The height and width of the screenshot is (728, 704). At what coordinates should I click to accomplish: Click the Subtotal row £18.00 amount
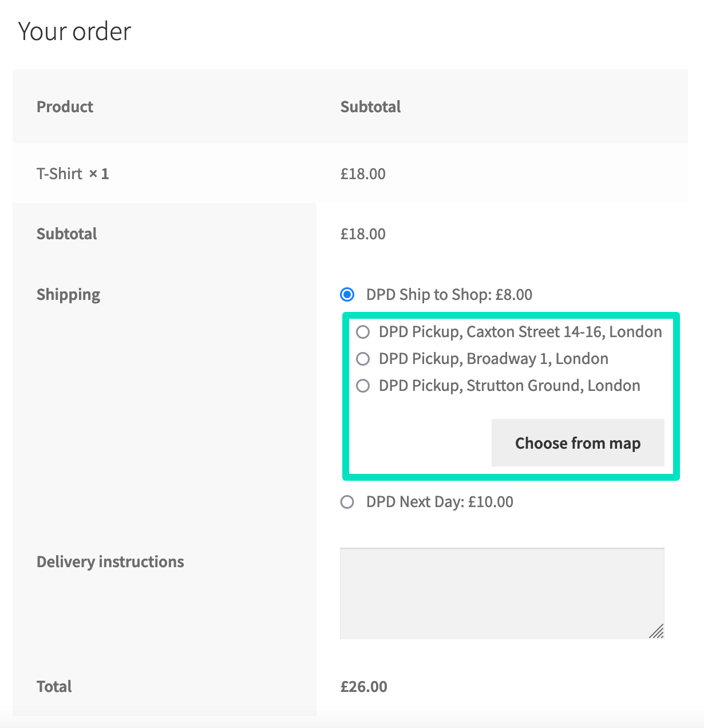(363, 234)
